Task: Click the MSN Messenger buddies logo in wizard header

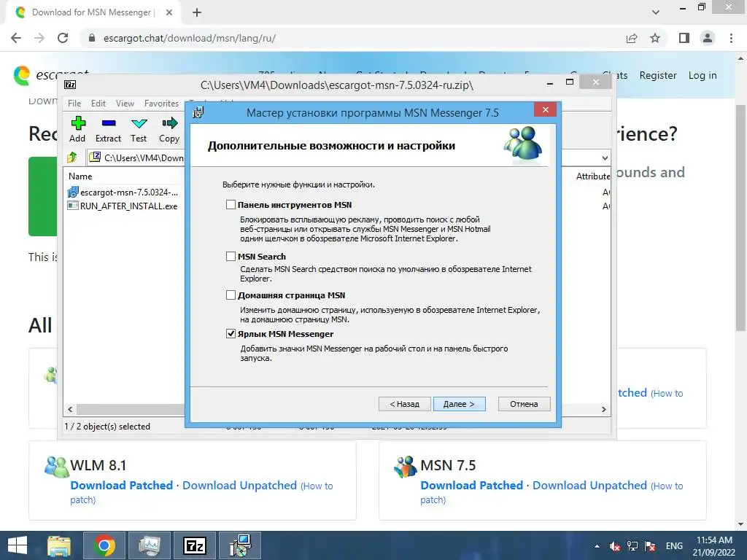Action: coord(523,145)
